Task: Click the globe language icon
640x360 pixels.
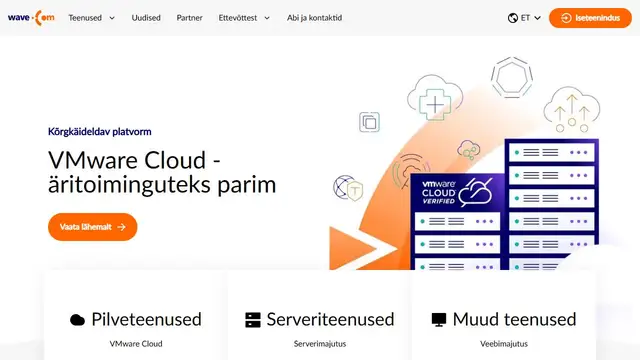Action: click(x=513, y=18)
